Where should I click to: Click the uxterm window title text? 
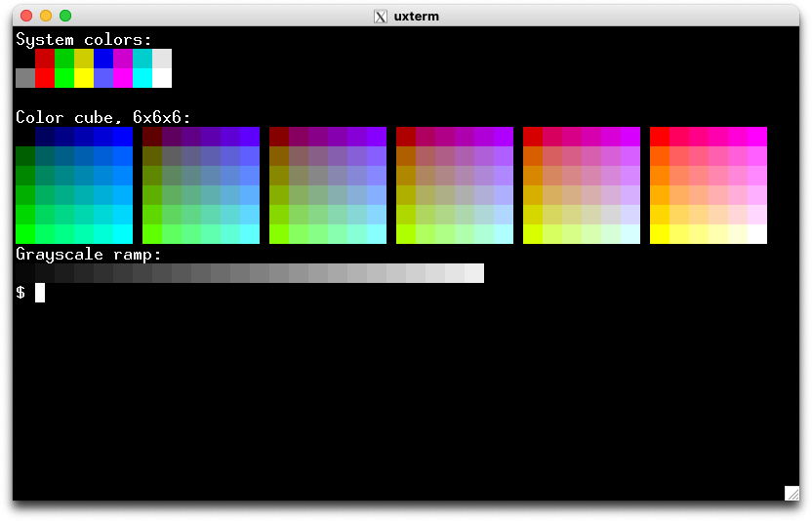click(414, 16)
